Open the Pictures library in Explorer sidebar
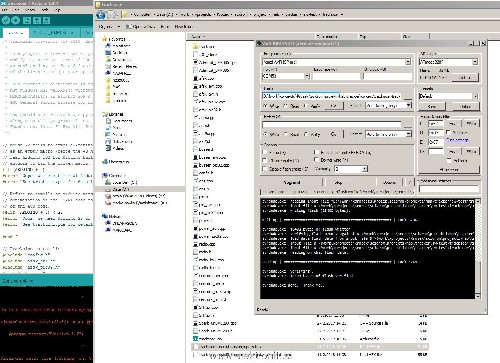 116,134
